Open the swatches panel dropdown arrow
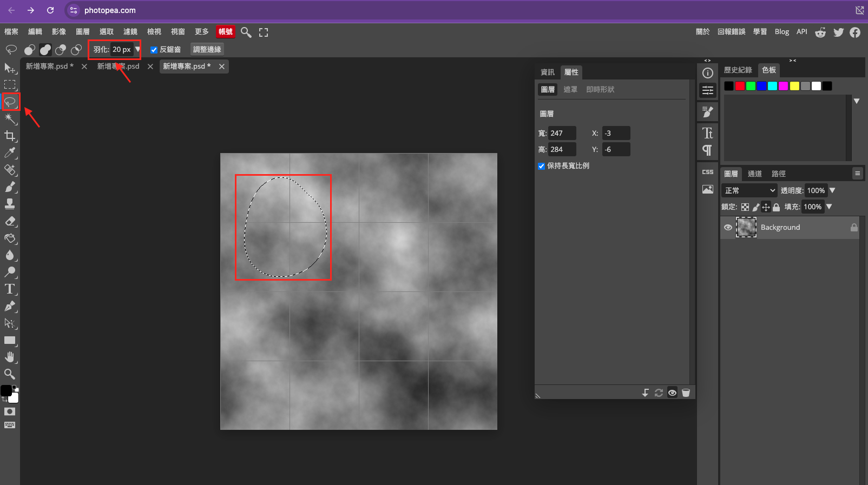 857,101
